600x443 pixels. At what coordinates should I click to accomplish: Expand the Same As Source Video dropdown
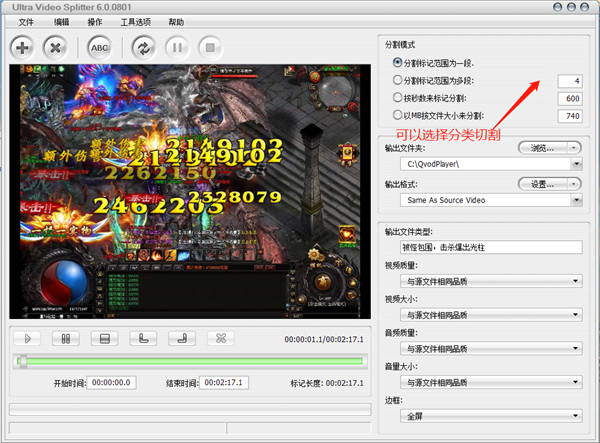click(576, 200)
